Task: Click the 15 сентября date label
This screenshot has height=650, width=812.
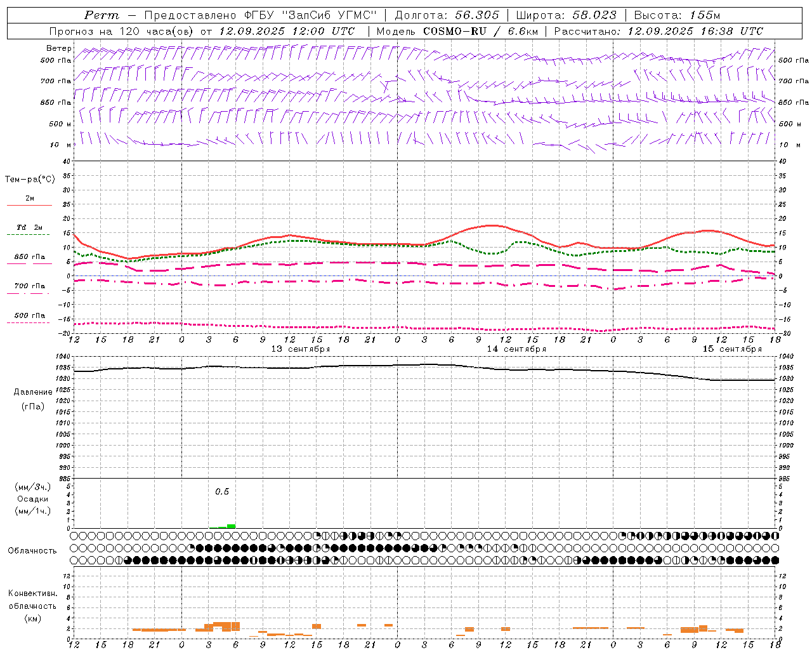Action: point(732,349)
